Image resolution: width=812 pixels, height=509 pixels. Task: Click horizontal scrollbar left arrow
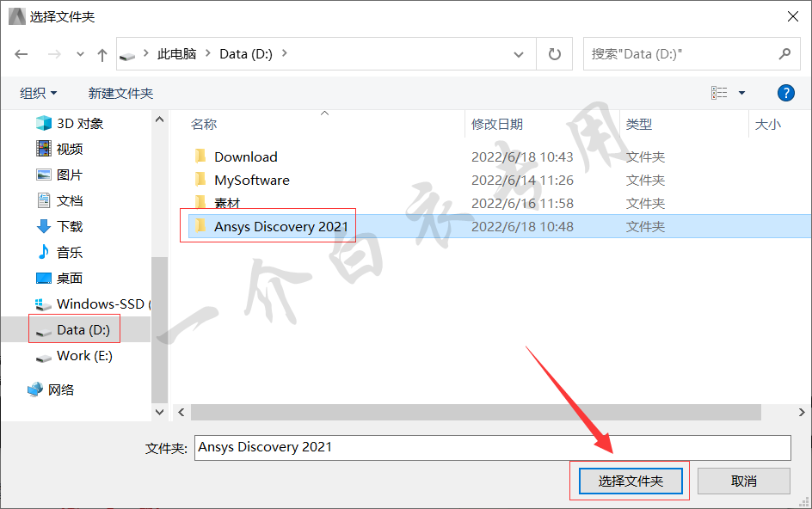pyautogui.click(x=181, y=412)
